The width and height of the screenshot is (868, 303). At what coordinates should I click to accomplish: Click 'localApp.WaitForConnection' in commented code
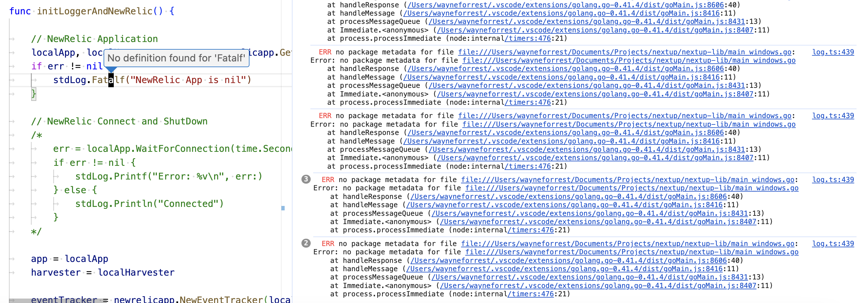[x=158, y=148]
